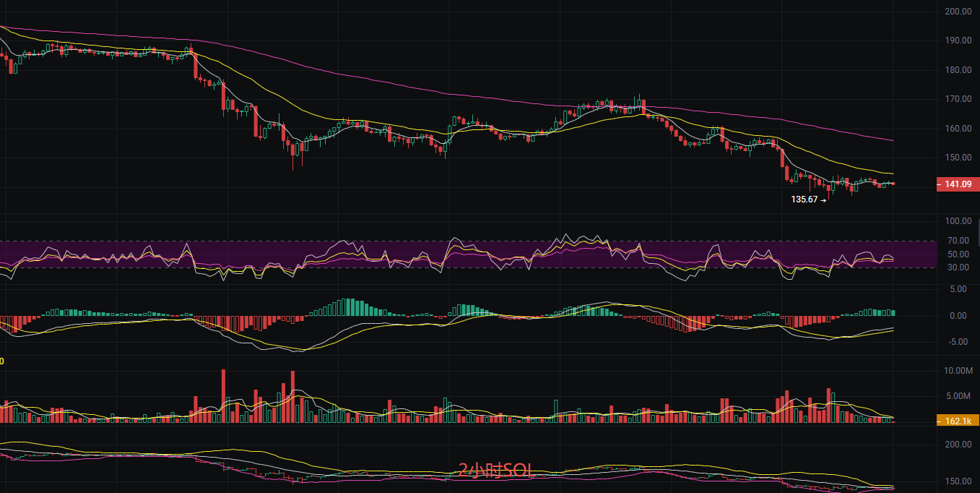Click the RSI 50.00 midline axis label
The image size is (980, 493).
[x=958, y=254]
